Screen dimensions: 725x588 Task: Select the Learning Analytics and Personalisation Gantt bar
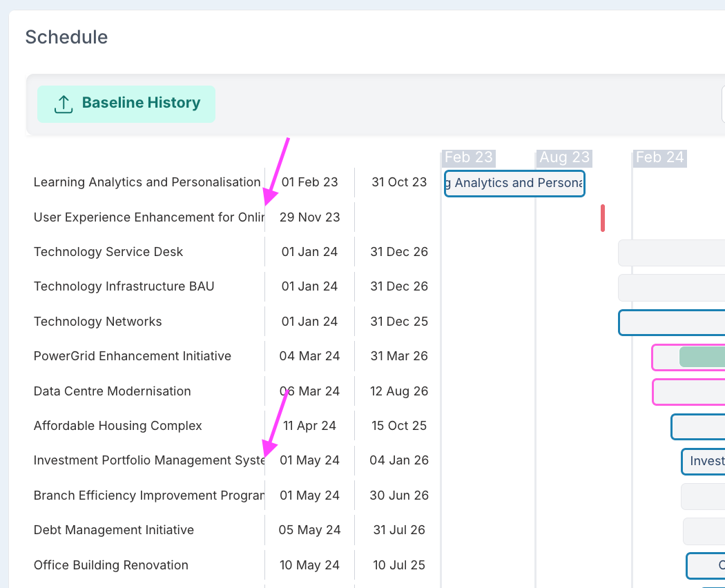[514, 184]
